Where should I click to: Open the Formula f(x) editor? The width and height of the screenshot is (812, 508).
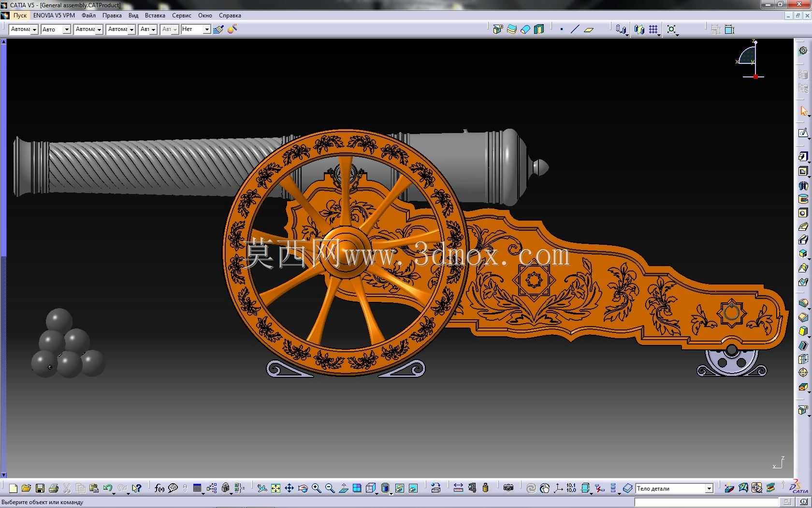(x=159, y=488)
